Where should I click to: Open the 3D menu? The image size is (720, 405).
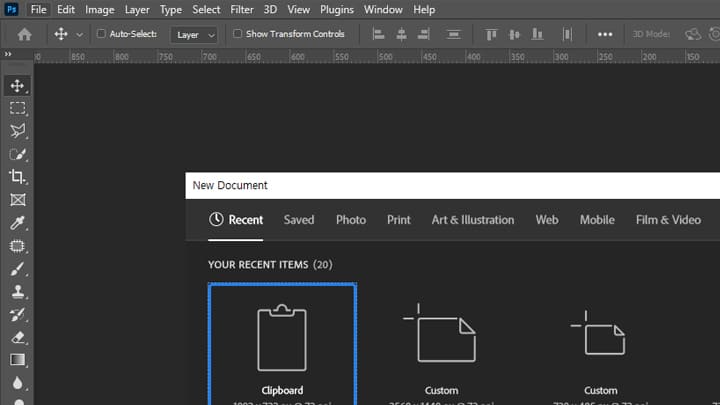(x=270, y=10)
